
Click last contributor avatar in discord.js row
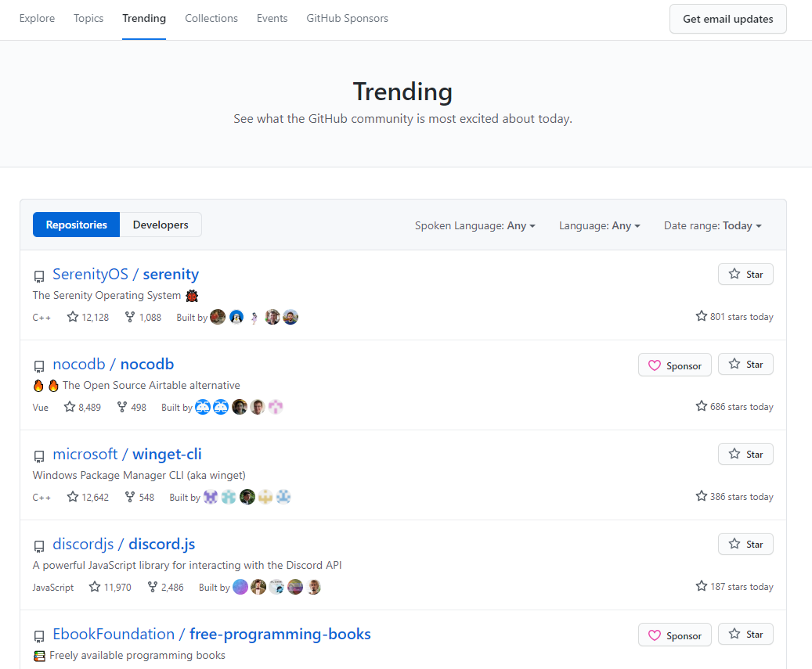click(x=313, y=588)
